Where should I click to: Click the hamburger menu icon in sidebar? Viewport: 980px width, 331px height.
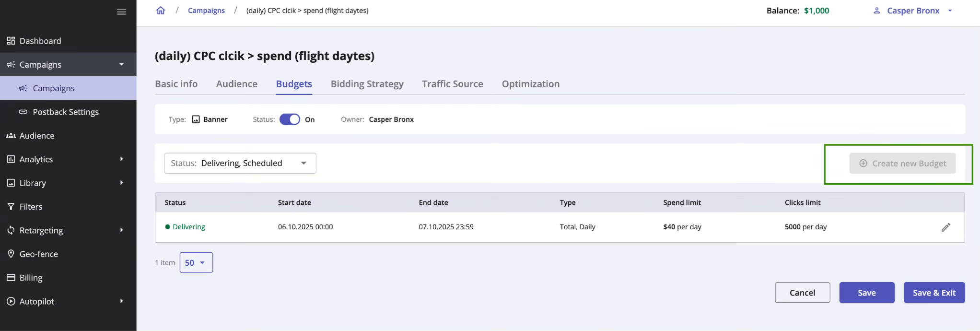click(x=121, y=12)
